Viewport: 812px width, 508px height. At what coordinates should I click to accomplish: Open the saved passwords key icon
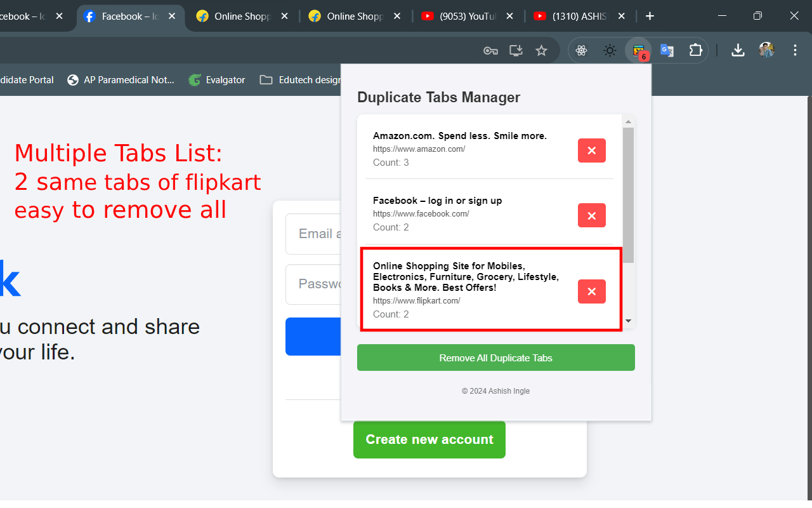[x=490, y=51]
